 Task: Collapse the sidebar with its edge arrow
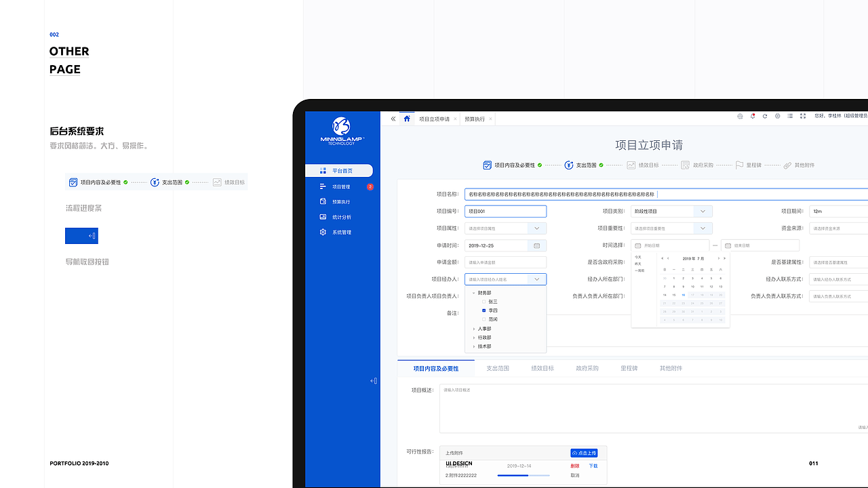click(374, 381)
